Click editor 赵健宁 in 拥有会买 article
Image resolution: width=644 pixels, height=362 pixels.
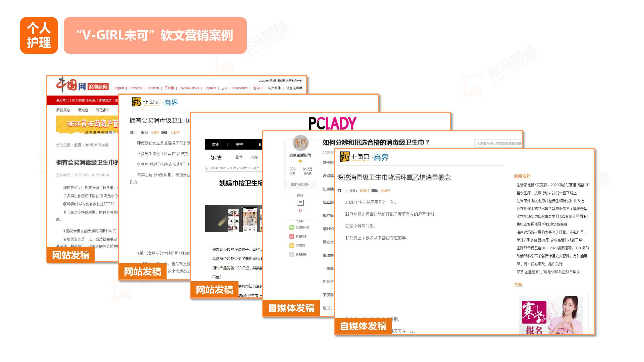[175, 132]
